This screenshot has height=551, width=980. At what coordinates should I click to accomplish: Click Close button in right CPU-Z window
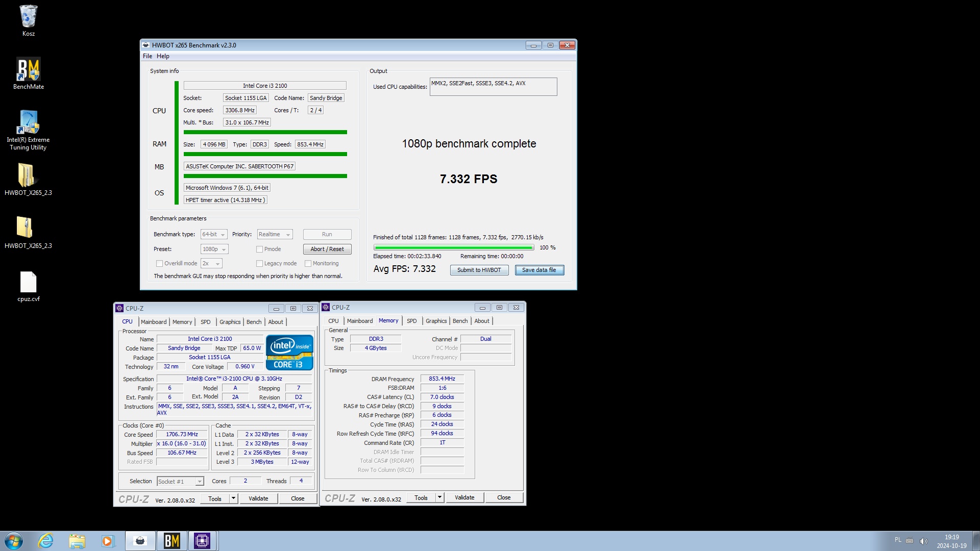point(504,497)
